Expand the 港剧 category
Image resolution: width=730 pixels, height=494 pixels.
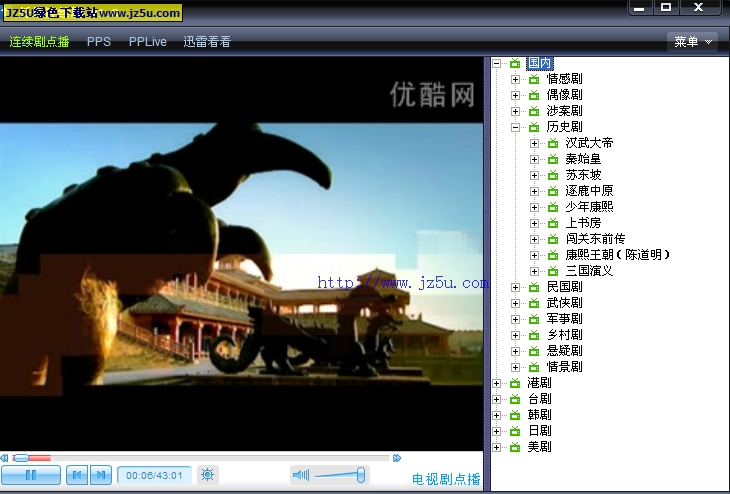pyautogui.click(x=496, y=384)
